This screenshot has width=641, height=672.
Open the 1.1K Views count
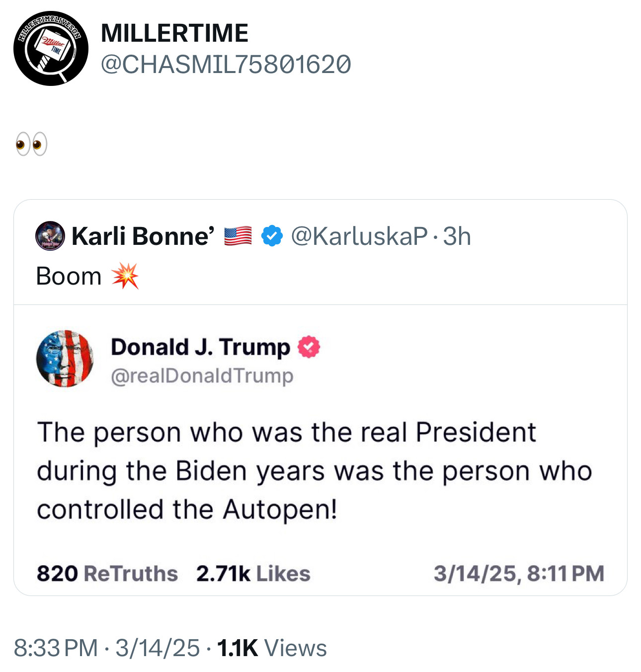(x=272, y=648)
